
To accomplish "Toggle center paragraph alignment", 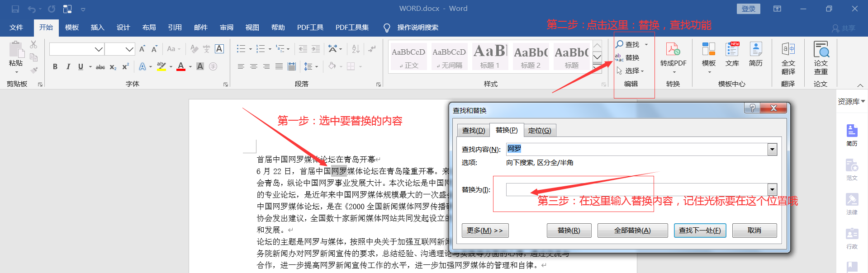I will click(254, 66).
